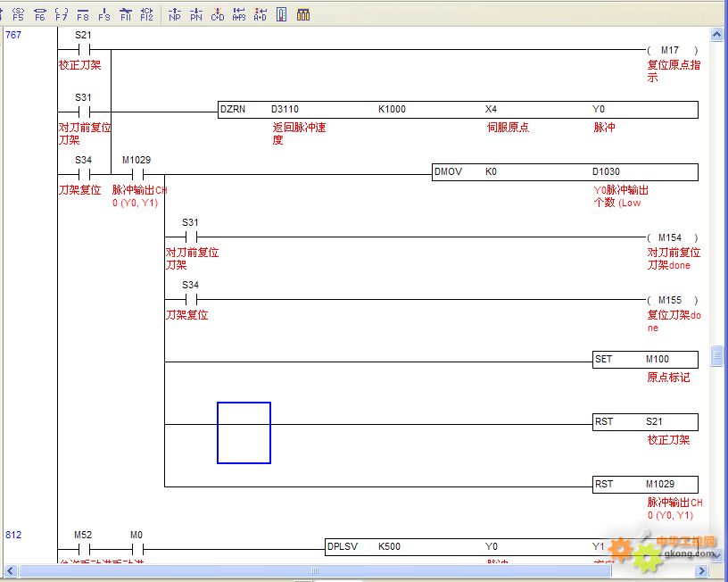This screenshot has height=582, width=728.
Task: Click the blue gauge toolbar icon
Action: pos(281,14)
